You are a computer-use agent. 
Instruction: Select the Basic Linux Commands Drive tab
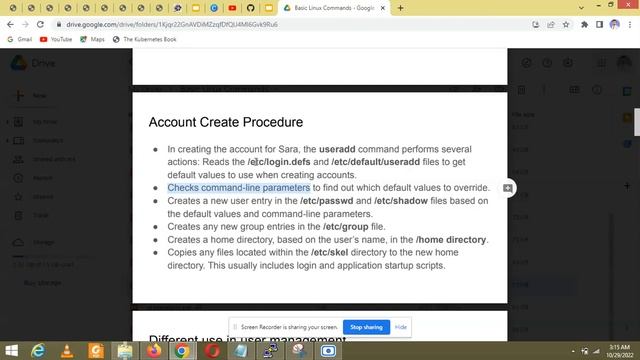(333, 8)
